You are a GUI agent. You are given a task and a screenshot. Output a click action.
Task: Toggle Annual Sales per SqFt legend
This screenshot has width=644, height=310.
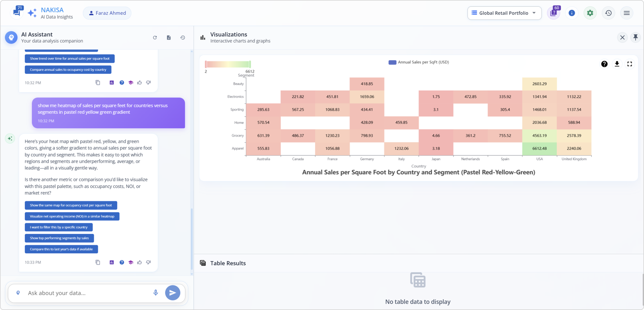pyautogui.click(x=419, y=62)
